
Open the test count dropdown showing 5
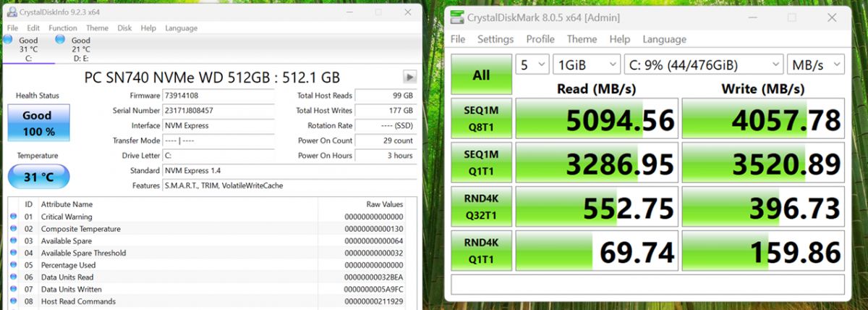(532, 64)
